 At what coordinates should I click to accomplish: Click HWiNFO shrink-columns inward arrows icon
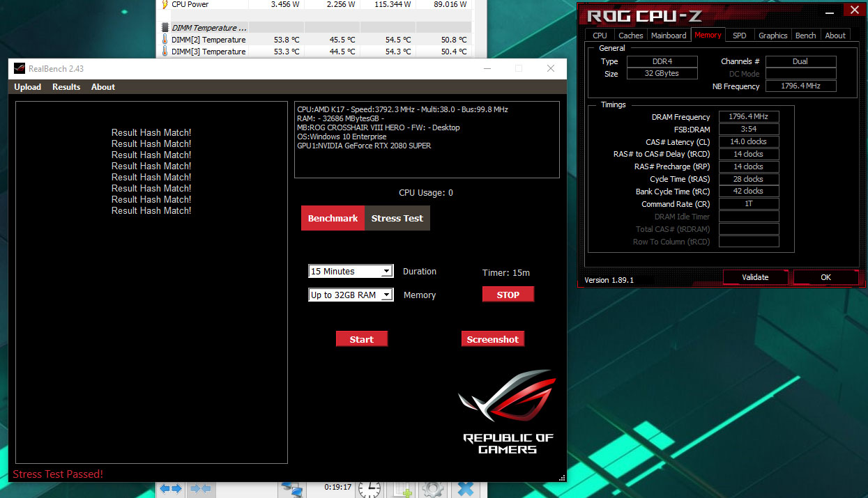(x=201, y=489)
